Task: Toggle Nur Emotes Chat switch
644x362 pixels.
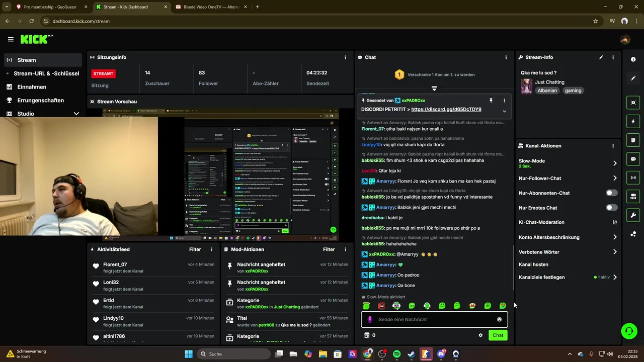Action: (611, 208)
